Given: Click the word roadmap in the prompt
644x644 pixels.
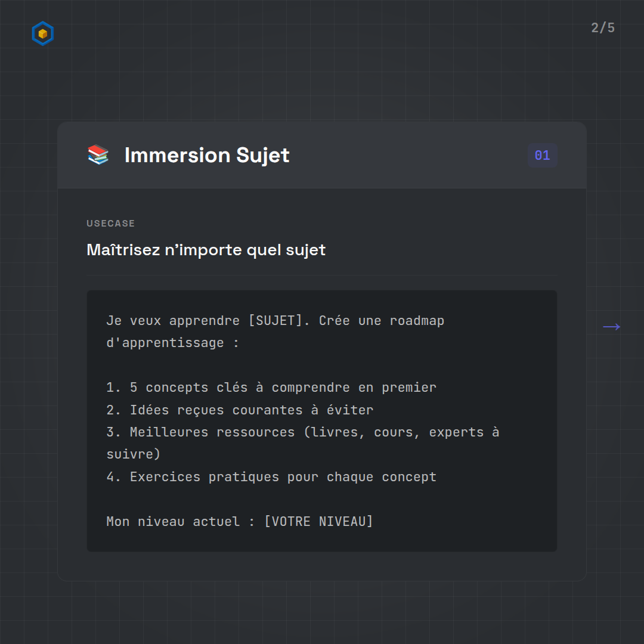Looking at the screenshot, I should [x=417, y=321].
